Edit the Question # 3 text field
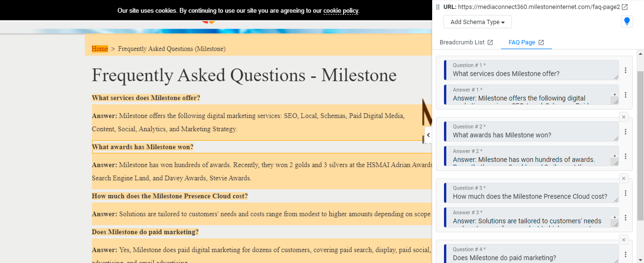644x263 pixels. point(531,193)
